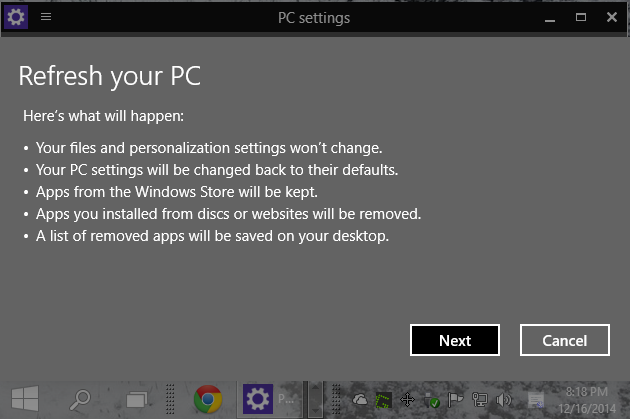Click Next to continue refreshing the PC
630x419 pixels.
pos(455,340)
